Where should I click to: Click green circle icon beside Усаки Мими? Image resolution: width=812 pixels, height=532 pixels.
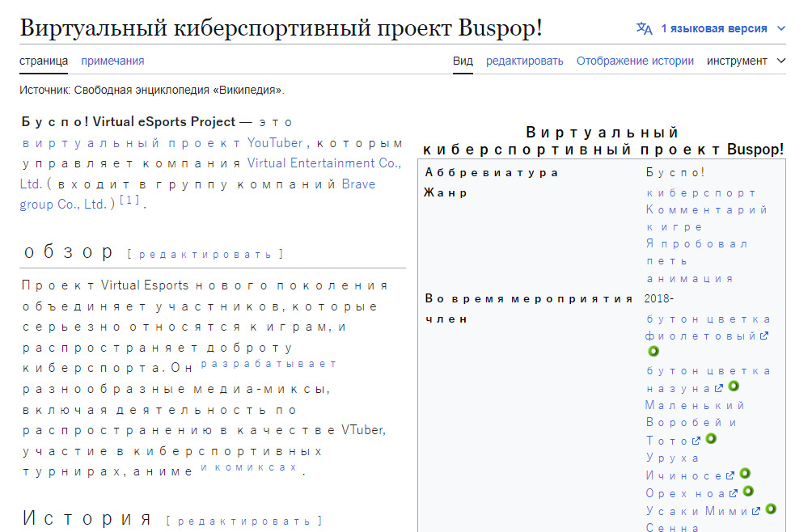click(x=771, y=509)
